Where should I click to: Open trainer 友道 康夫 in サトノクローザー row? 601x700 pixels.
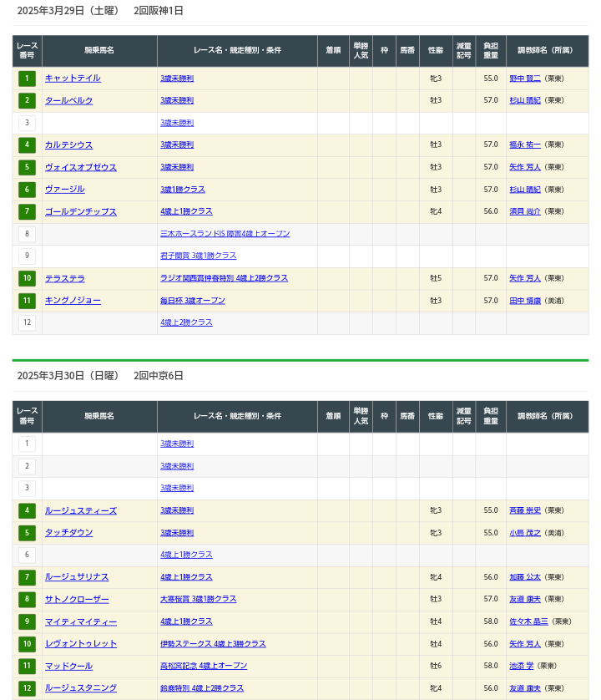tap(525, 599)
